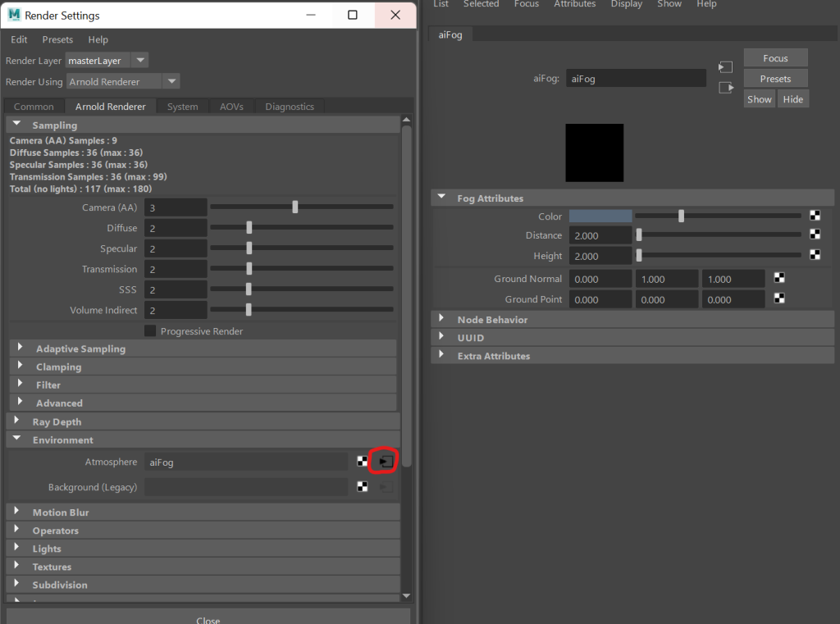Screen dimensions: 840x624
Task: Click the aiFog input connection icon
Action: [x=725, y=67]
